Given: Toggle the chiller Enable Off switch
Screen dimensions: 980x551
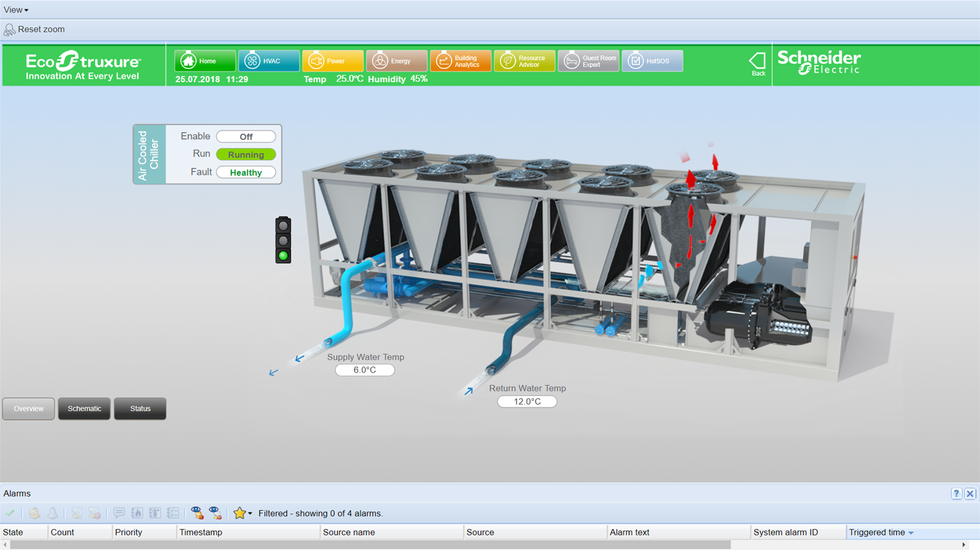Looking at the screenshot, I should point(246,137).
